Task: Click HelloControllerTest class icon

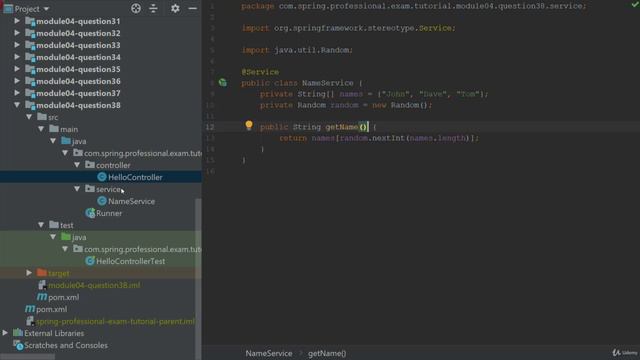Action: [x=90, y=261]
